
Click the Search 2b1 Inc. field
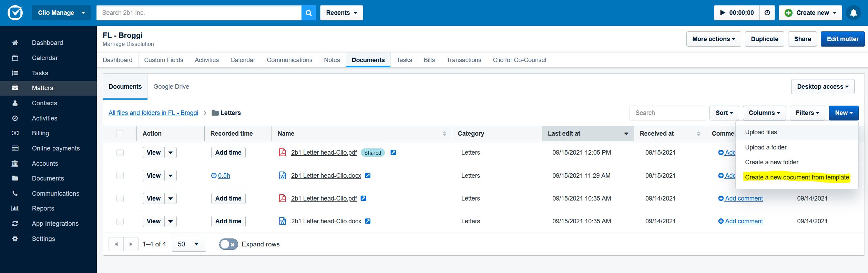click(x=199, y=13)
